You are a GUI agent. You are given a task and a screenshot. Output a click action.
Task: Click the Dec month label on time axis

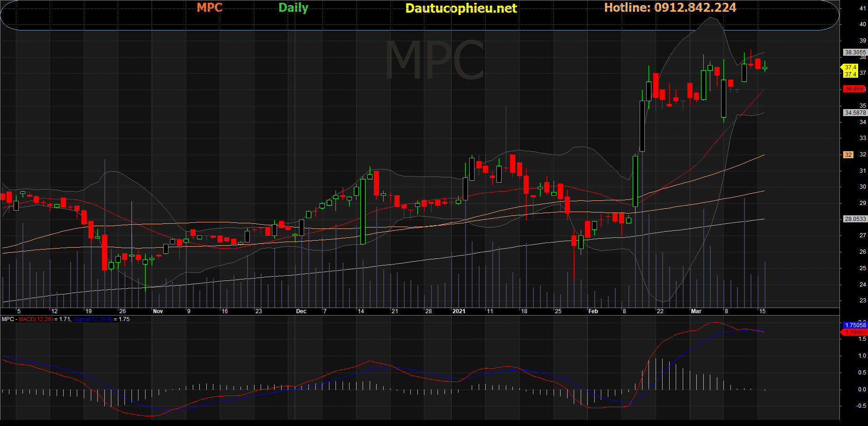[x=301, y=311]
